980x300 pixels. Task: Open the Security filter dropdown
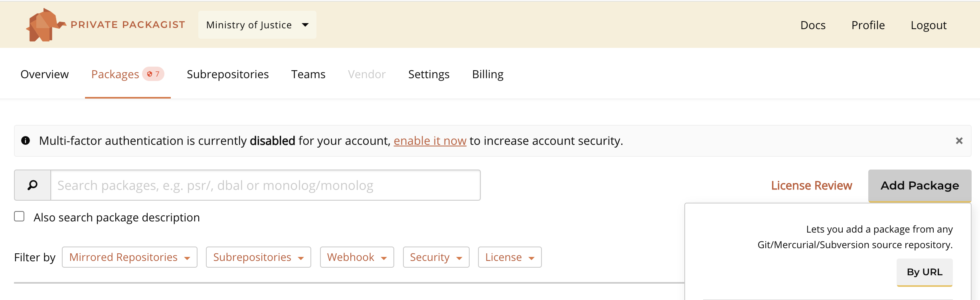click(436, 257)
